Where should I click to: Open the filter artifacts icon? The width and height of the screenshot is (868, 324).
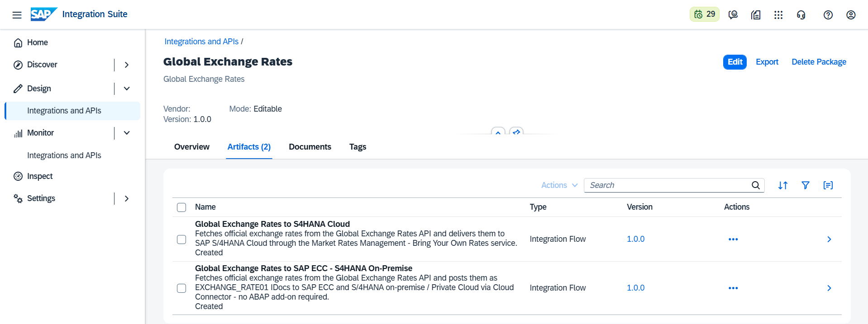[806, 185]
